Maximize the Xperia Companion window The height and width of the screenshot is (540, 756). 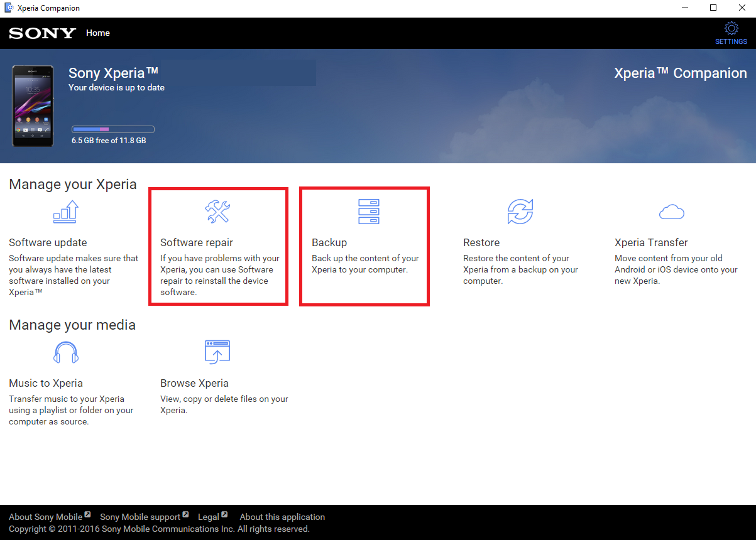[x=713, y=8]
